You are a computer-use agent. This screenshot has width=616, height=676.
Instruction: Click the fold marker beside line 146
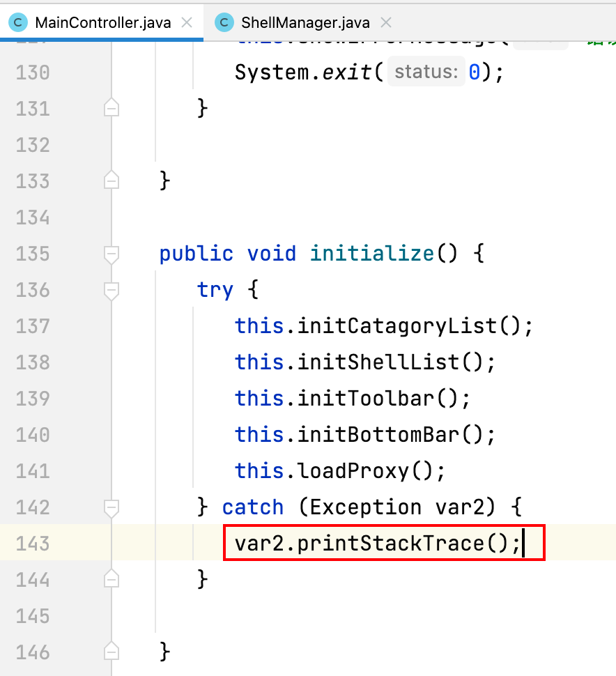tap(111, 652)
